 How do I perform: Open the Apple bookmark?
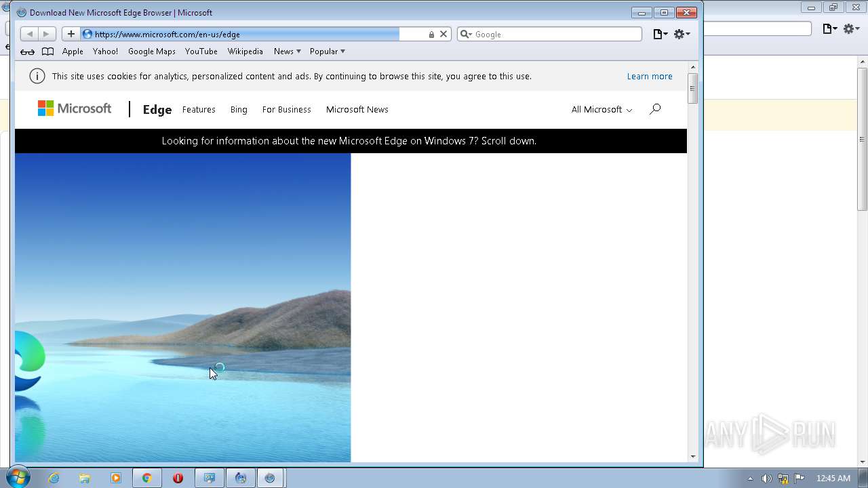tap(73, 52)
